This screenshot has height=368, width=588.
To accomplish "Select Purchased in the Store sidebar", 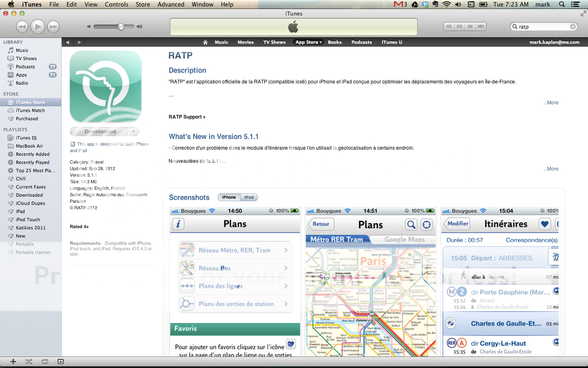I will [31, 119].
